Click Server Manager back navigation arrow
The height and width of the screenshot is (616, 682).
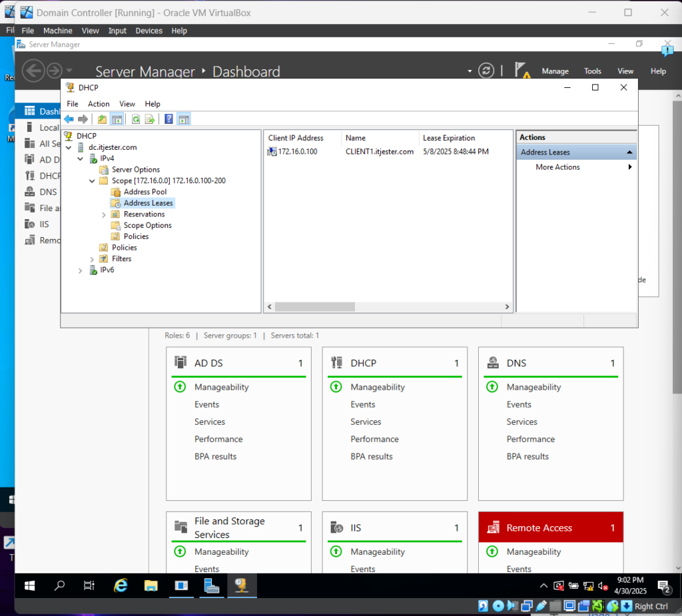tap(33, 71)
